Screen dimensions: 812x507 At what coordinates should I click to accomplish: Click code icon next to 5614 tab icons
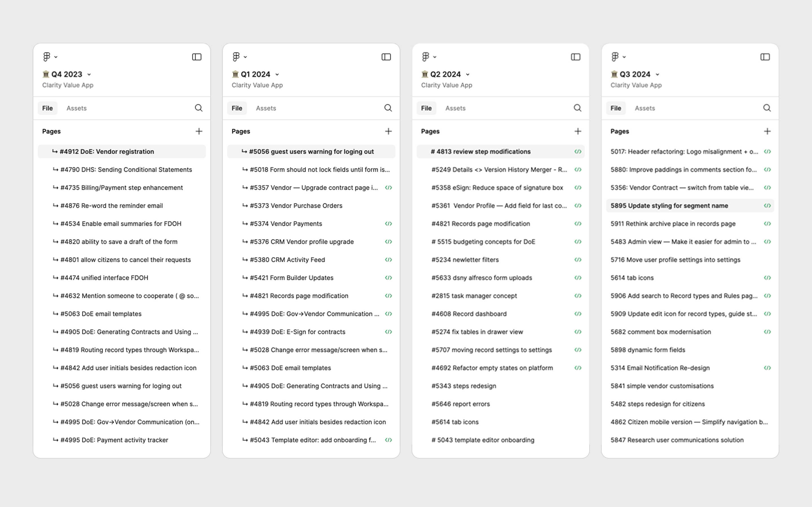tap(767, 278)
